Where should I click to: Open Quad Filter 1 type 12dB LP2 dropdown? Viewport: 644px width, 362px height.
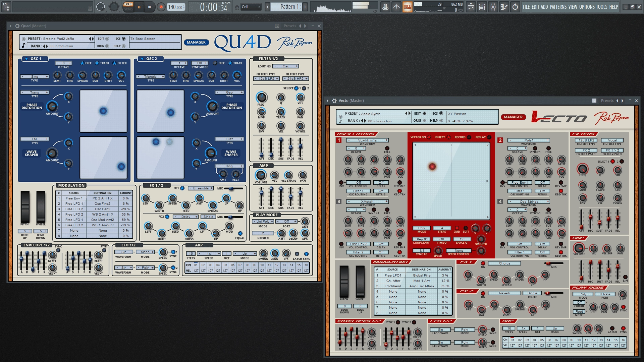pos(266,79)
